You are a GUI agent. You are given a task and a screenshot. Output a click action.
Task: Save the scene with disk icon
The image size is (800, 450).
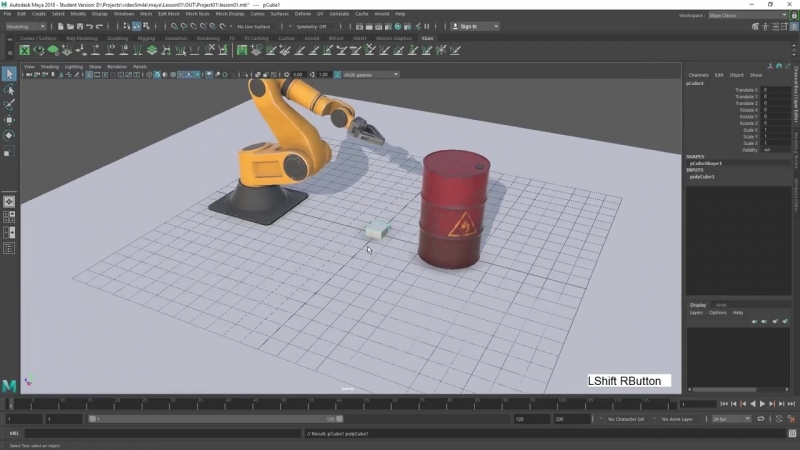[x=80, y=27]
